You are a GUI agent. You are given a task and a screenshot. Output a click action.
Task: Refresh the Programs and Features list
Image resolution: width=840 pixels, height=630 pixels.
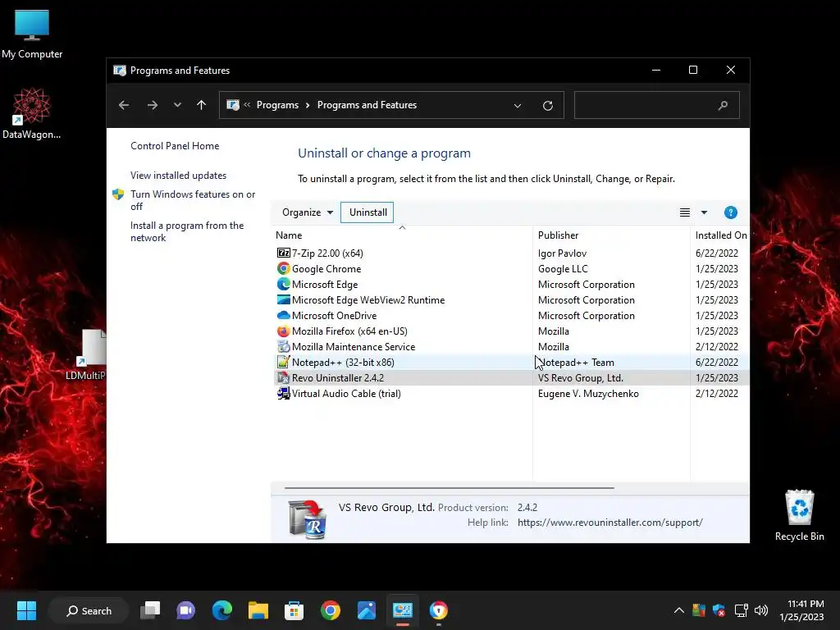click(x=547, y=106)
